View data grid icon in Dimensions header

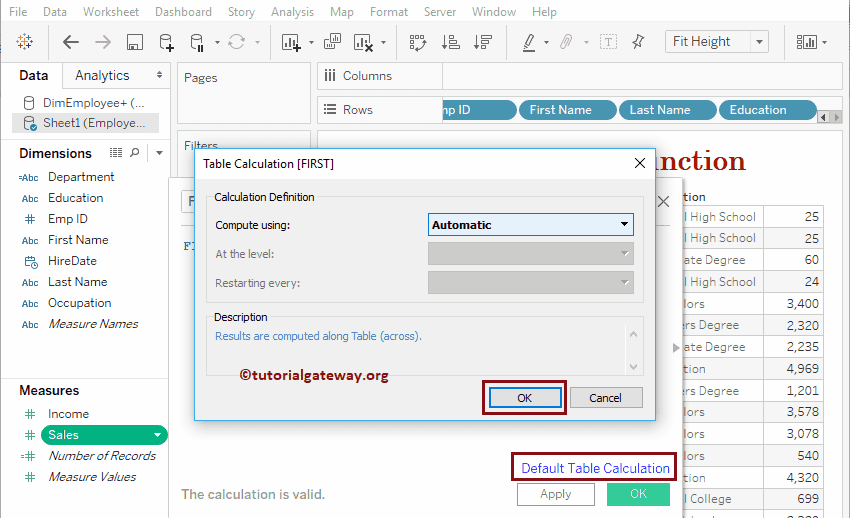click(116, 153)
